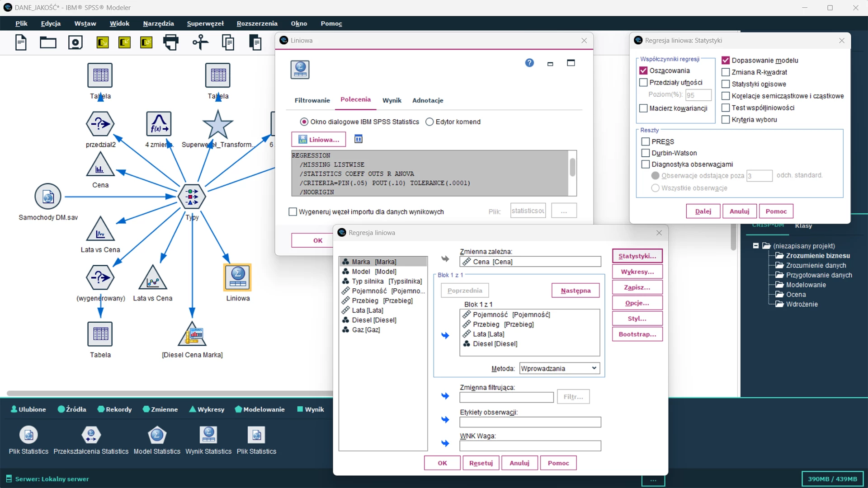Switch to the Wynik tab in Liniowa dialog
This screenshot has width=868, height=488.
[x=392, y=100]
